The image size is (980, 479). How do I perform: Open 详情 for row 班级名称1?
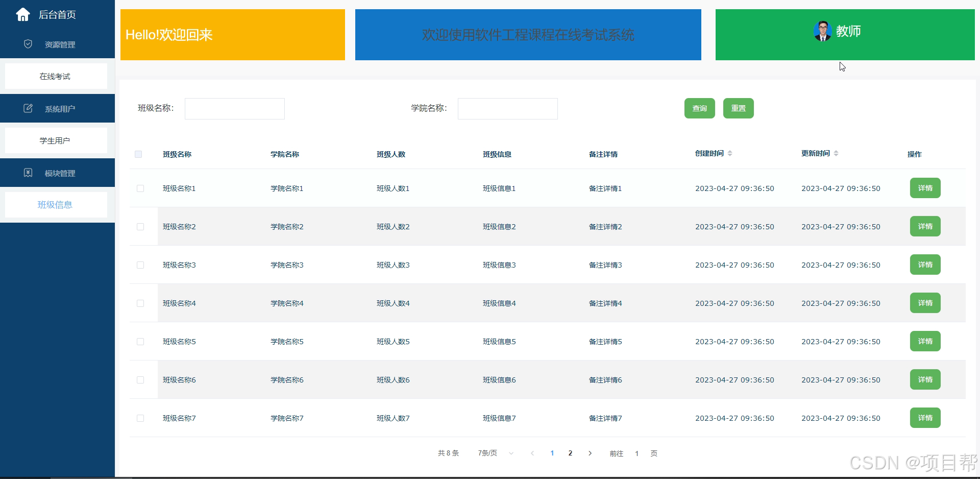tap(925, 188)
